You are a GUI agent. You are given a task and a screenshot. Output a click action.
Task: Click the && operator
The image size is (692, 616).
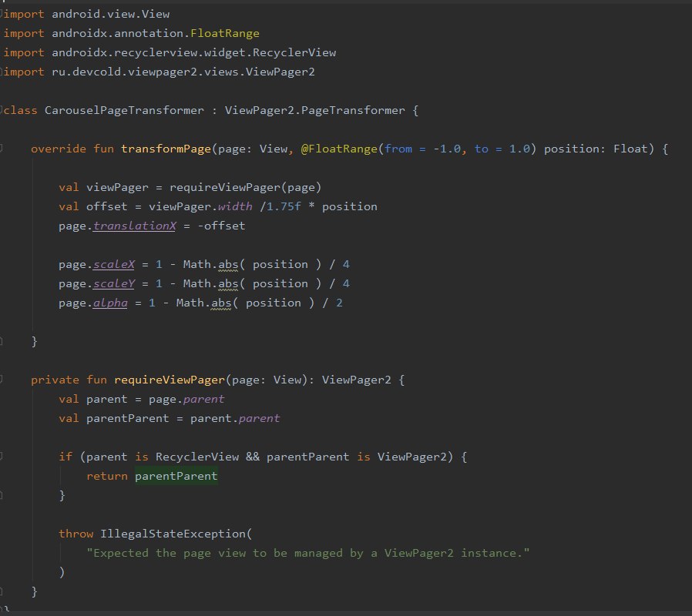point(253,457)
